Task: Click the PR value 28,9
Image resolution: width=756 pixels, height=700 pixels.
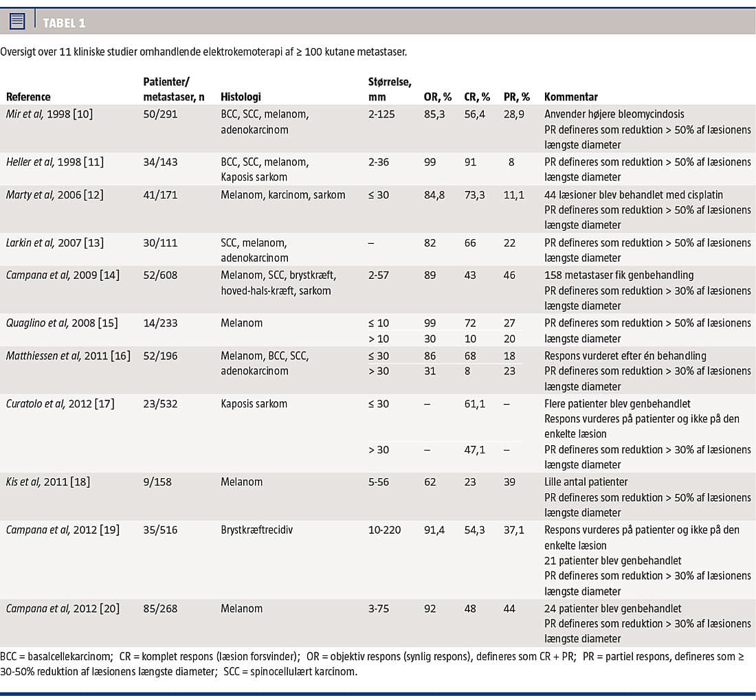Action: click(514, 114)
